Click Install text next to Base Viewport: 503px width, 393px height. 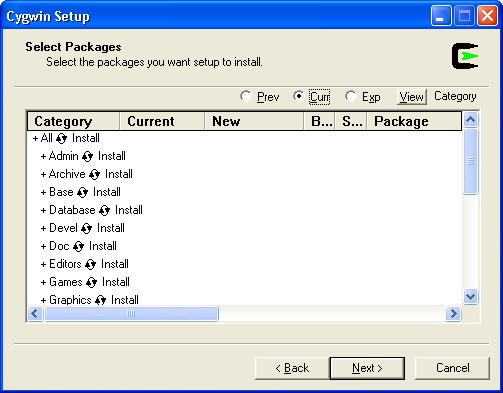(x=107, y=192)
